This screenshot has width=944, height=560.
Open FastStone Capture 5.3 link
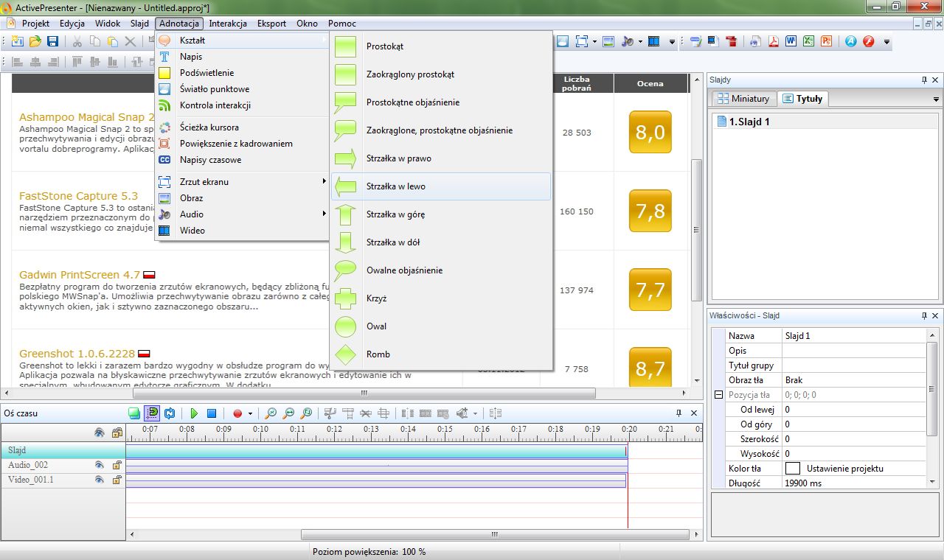point(78,196)
